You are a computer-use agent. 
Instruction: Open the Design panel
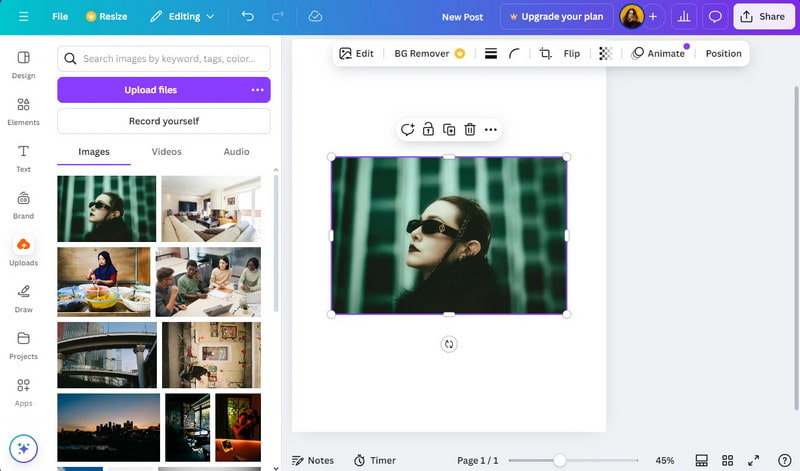tap(23, 65)
